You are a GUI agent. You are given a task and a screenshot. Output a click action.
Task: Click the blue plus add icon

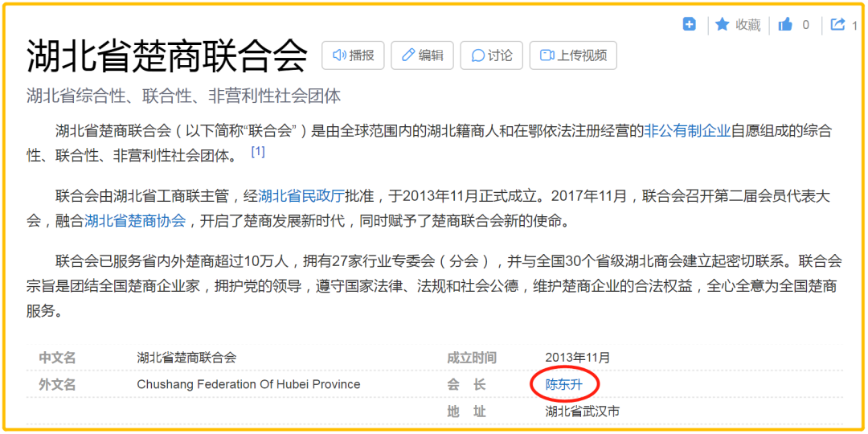pos(690,24)
